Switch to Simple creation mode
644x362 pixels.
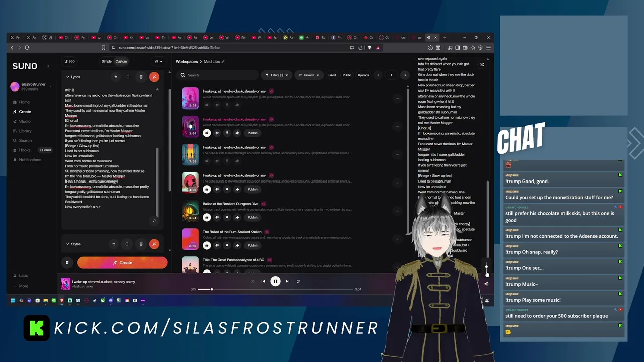(107, 61)
